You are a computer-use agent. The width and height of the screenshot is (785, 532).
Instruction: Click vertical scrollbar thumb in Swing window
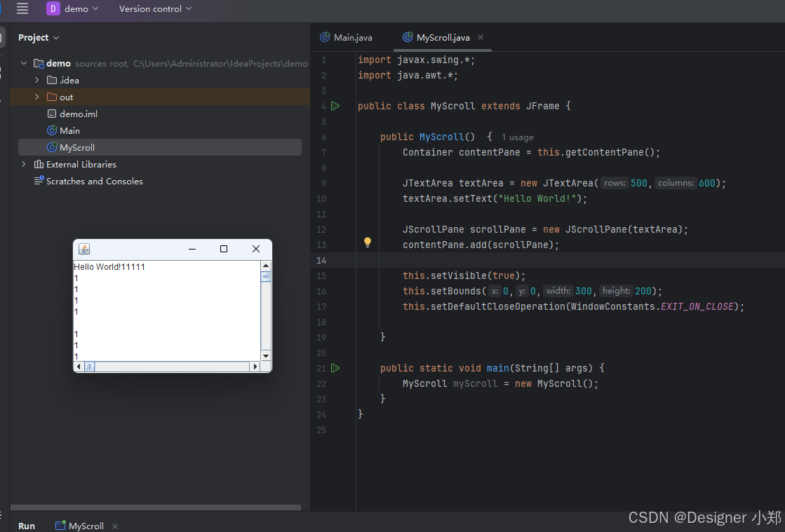(x=266, y=276)
